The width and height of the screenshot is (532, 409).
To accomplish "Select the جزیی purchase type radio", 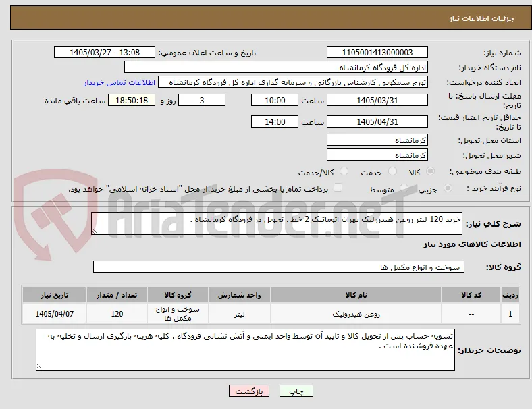I will 448,188.
